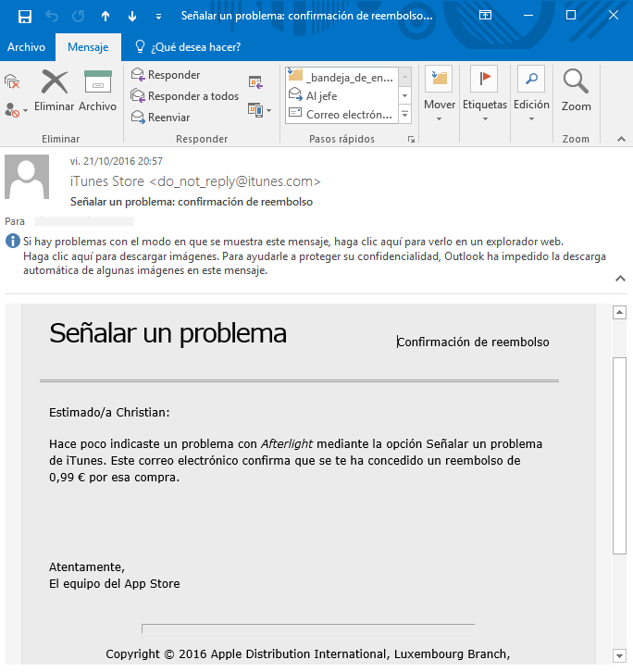Open Pasos rápidos dialog launcher

(411, 139)
